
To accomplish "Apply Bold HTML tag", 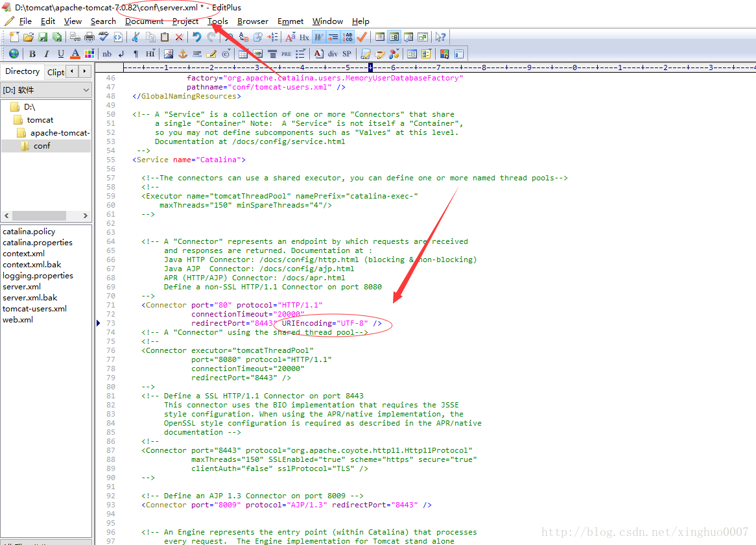I will tap(32, 54).
